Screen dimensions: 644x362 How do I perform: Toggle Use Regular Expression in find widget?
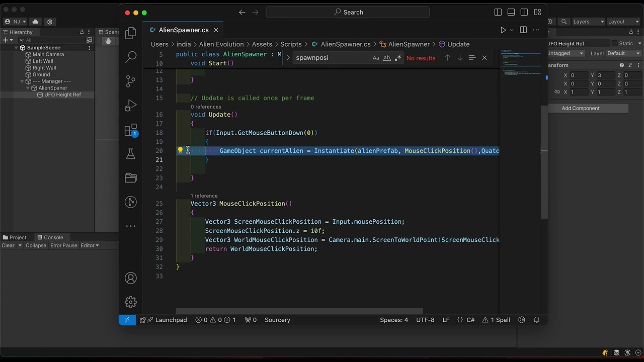click(398, 58)
